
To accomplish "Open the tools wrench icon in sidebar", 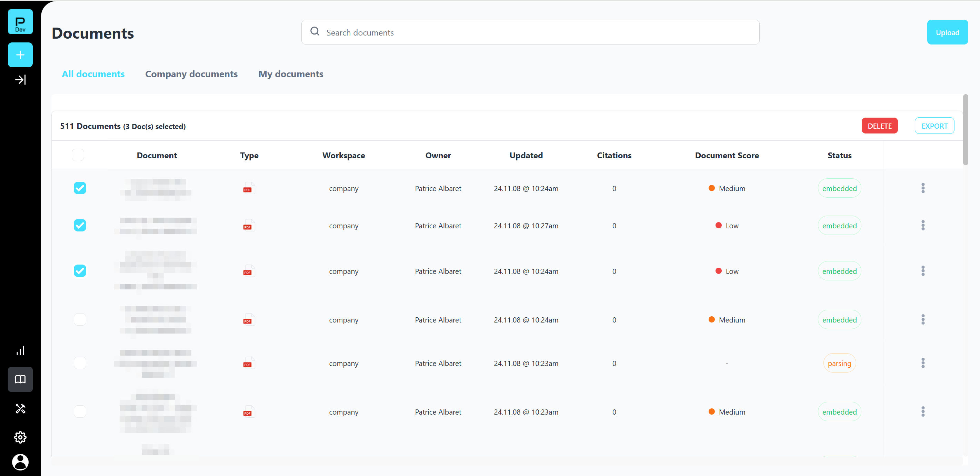I will pos(20,408).
